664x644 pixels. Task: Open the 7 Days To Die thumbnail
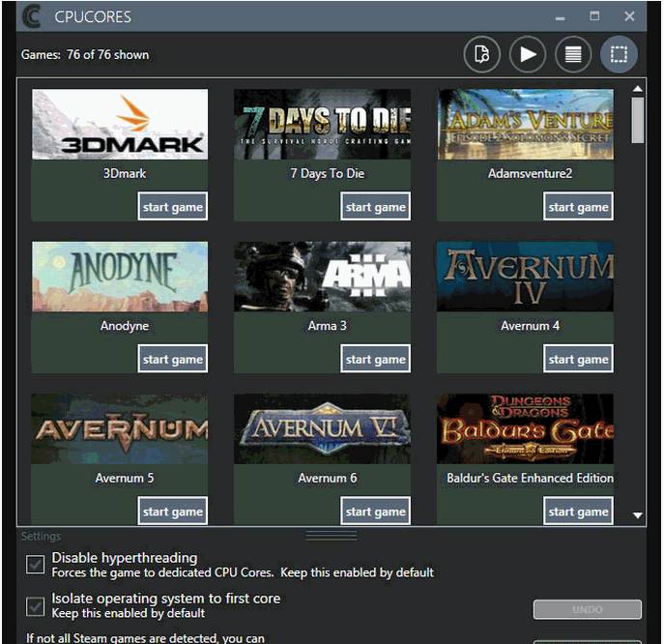[x=322, y=124]
